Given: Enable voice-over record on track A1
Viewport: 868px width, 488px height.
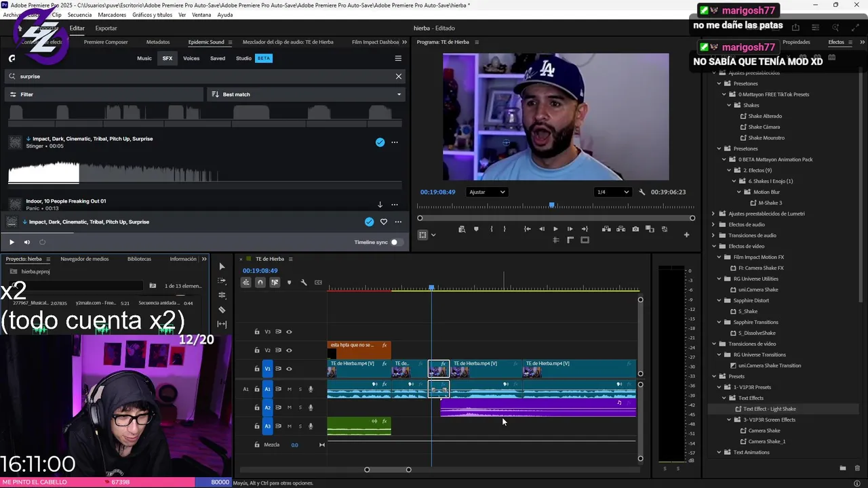Looking at the screenshot, I should tap(311, 389).
